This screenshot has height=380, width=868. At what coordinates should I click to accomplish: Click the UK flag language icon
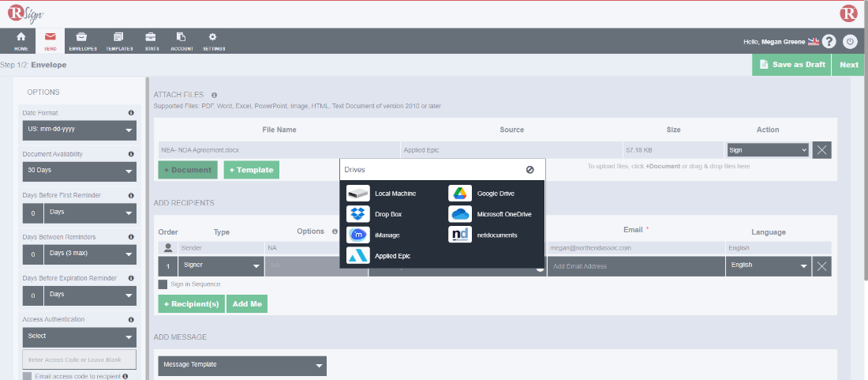tap(814, 42)
